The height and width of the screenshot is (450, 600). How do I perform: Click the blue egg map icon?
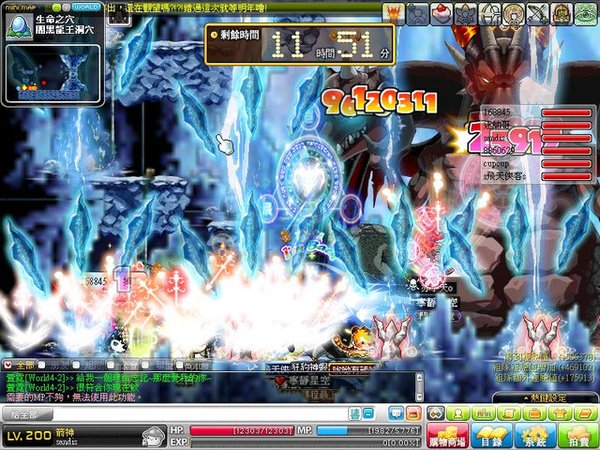pos(19,27)
